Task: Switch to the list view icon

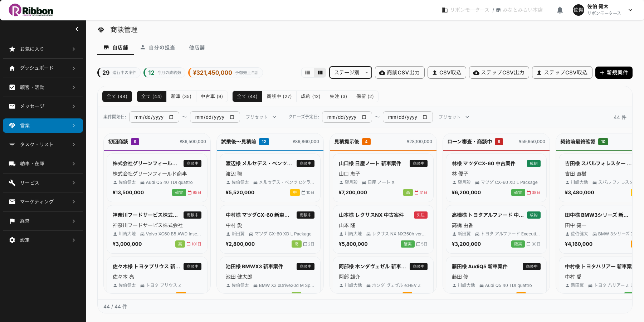Action: pyautogui.click(x=308, y=73)
